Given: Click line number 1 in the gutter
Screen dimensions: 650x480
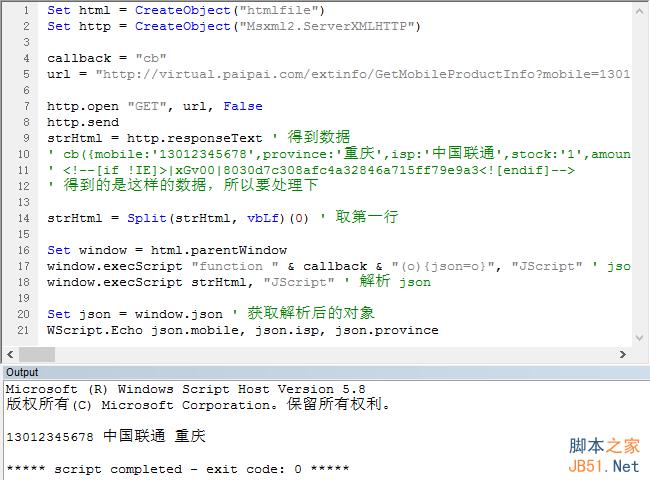Looking at the screenshot, I should 24,9.
